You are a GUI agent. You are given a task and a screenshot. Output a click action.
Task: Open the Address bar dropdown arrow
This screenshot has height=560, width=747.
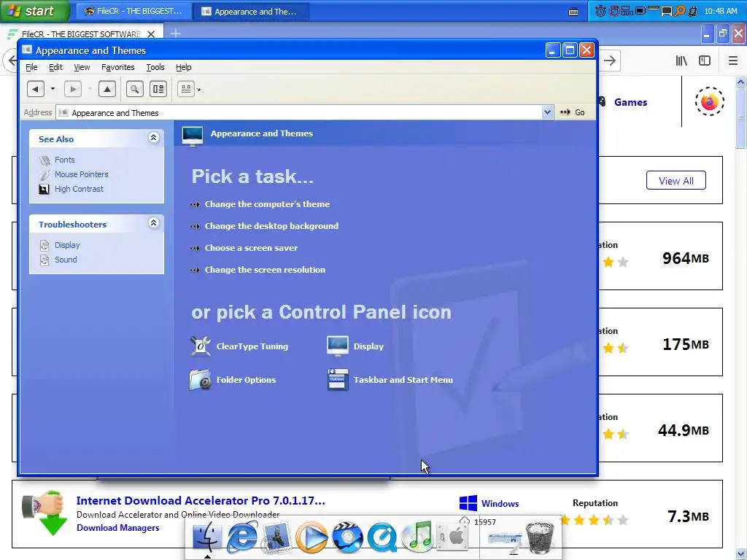point(547,112)
